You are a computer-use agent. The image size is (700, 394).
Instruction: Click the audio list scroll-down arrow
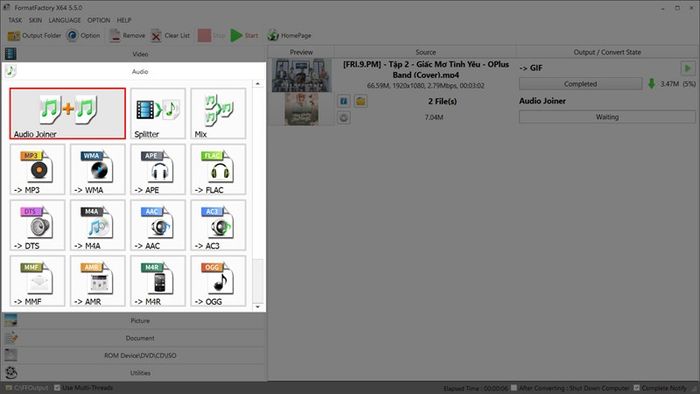point(258,307)
